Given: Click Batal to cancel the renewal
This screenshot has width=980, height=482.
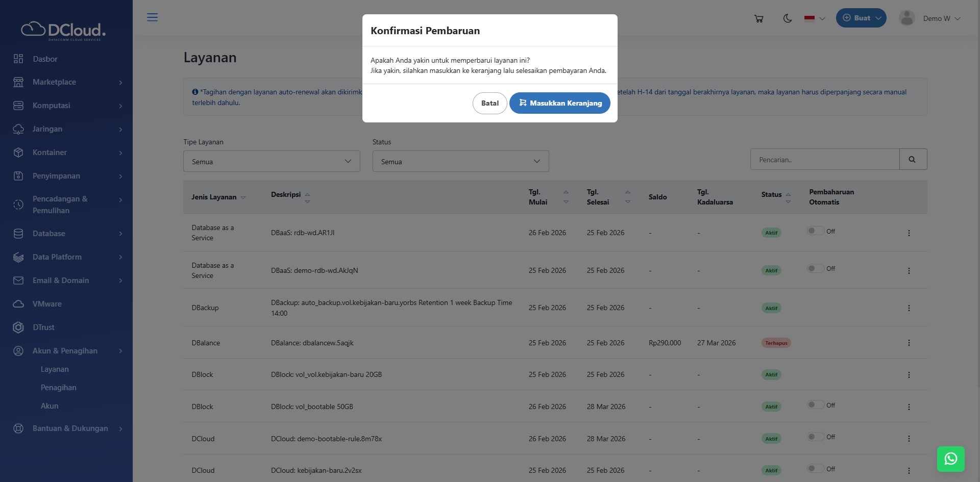Looking at the screenshot, I should point(489,103).
